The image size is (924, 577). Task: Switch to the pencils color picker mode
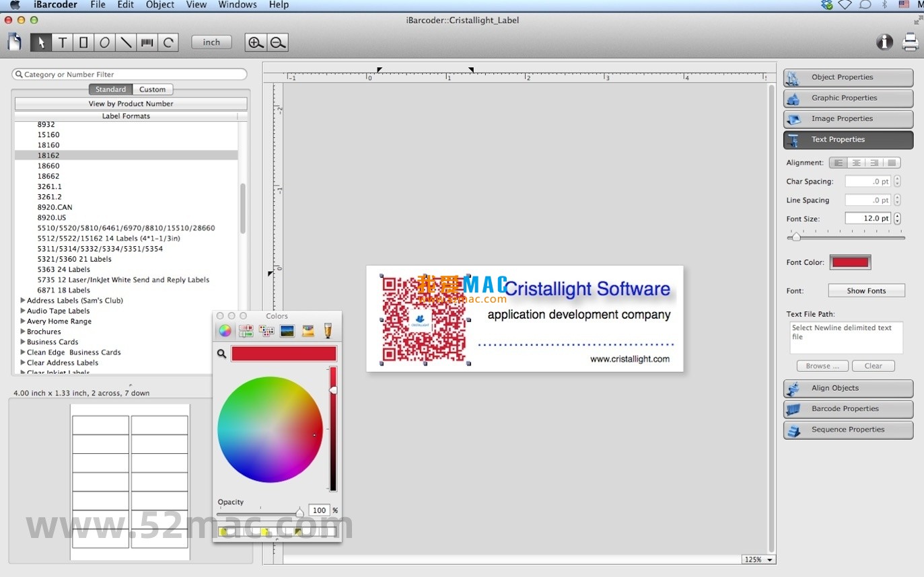click(x=328, y=330)
